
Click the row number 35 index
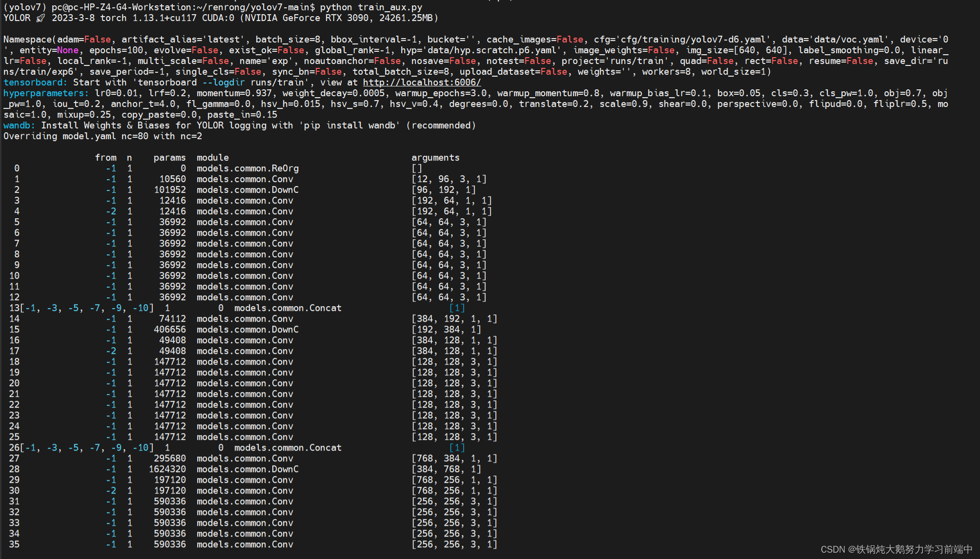14,544
